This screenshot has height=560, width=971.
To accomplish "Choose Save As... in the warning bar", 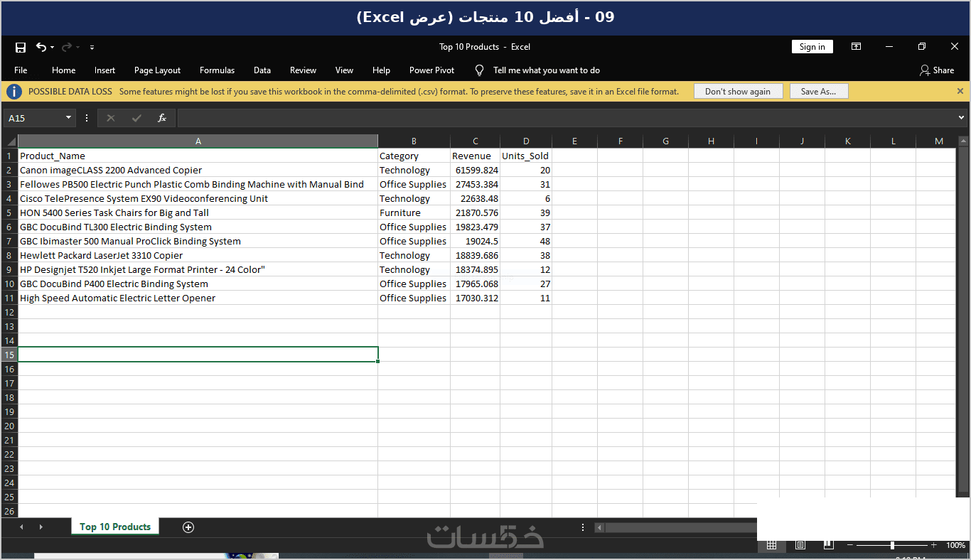I will pyautogui.click(x=819, y=92).
